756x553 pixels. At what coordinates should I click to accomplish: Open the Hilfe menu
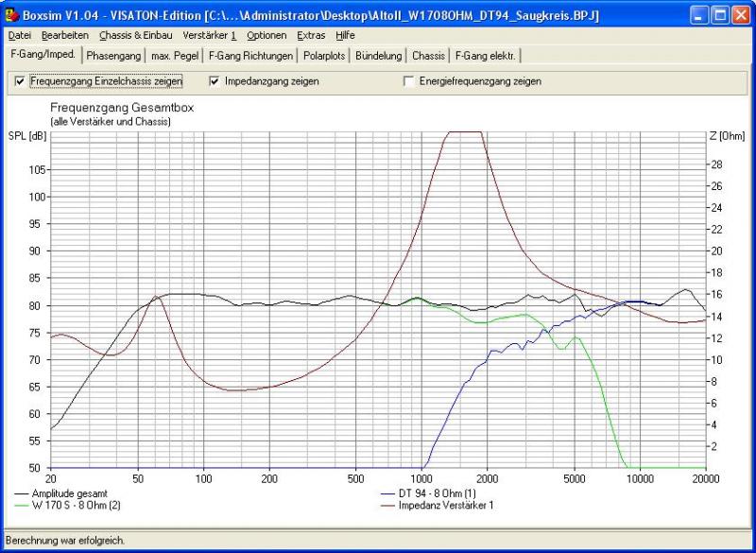(x=345, y=35)
